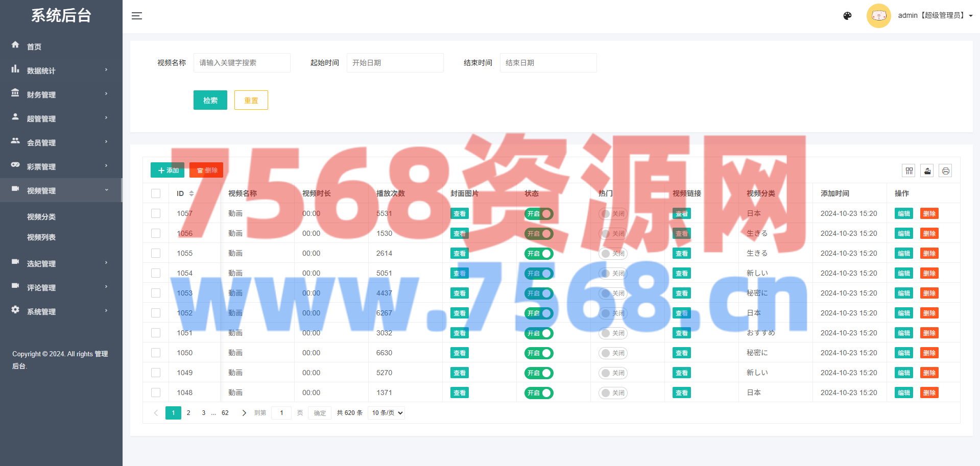Click the admin avatar image

click(x=878, y=16)
